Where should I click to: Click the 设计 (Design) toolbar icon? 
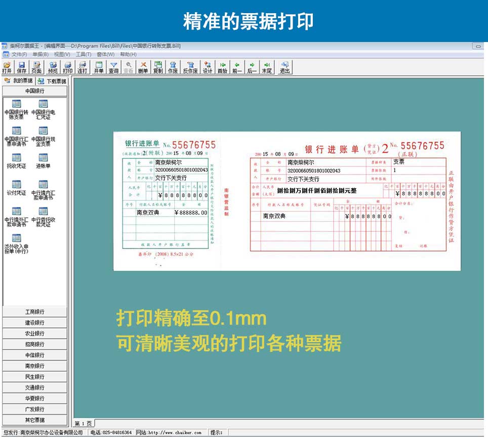tap(208, 67)
